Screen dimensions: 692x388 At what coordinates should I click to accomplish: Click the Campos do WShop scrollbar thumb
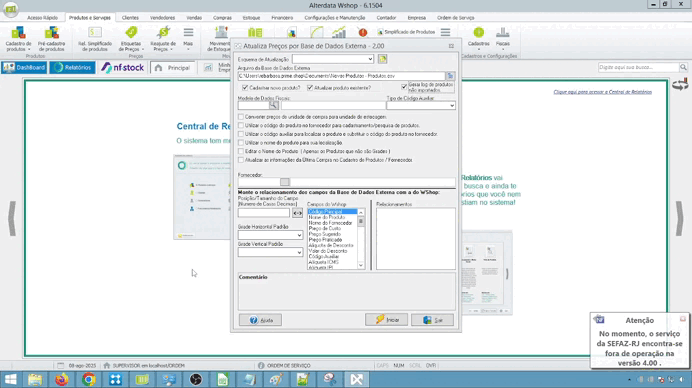(x=361, y=222)
